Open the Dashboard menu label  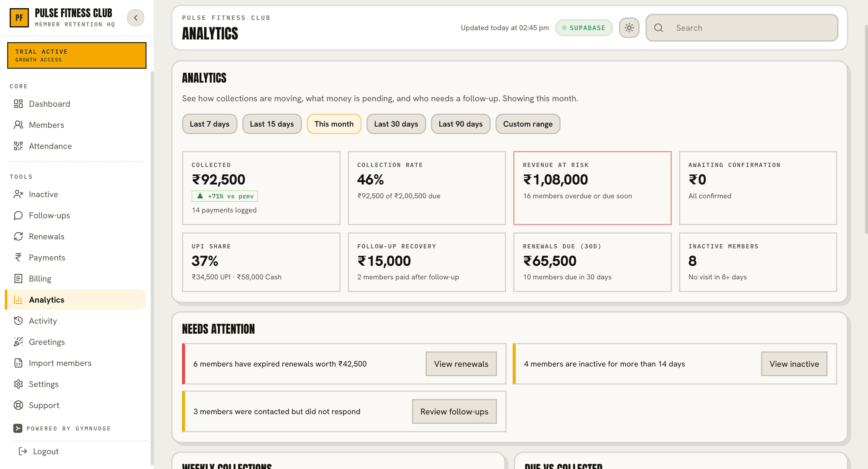point(49,104)
